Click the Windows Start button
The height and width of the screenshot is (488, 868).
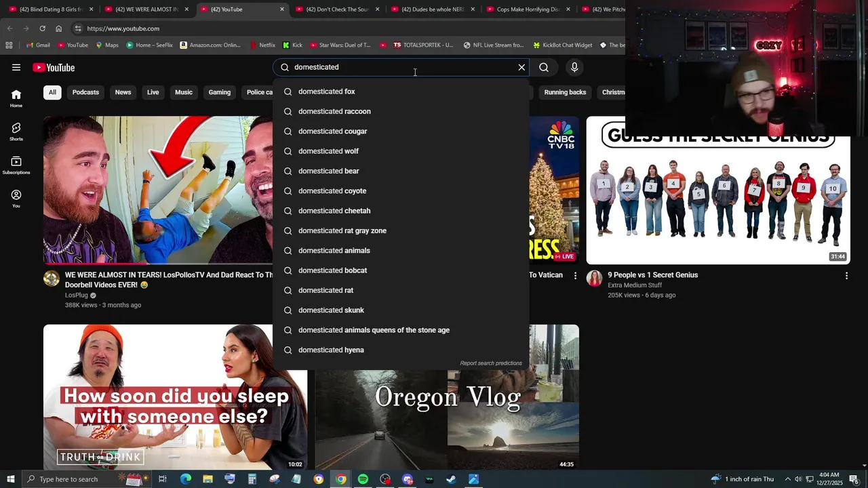[11, 479]
